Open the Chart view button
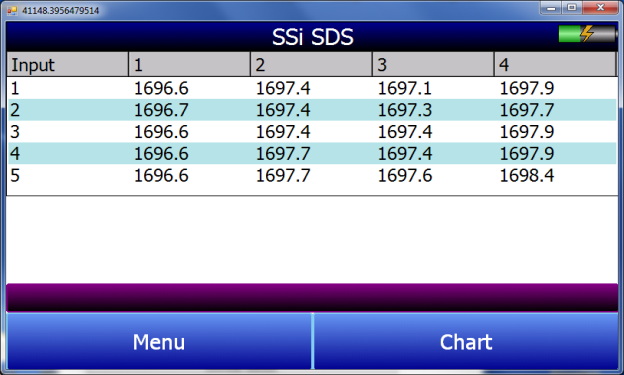Screen dimensions: 624x375 tap(466, 342)
